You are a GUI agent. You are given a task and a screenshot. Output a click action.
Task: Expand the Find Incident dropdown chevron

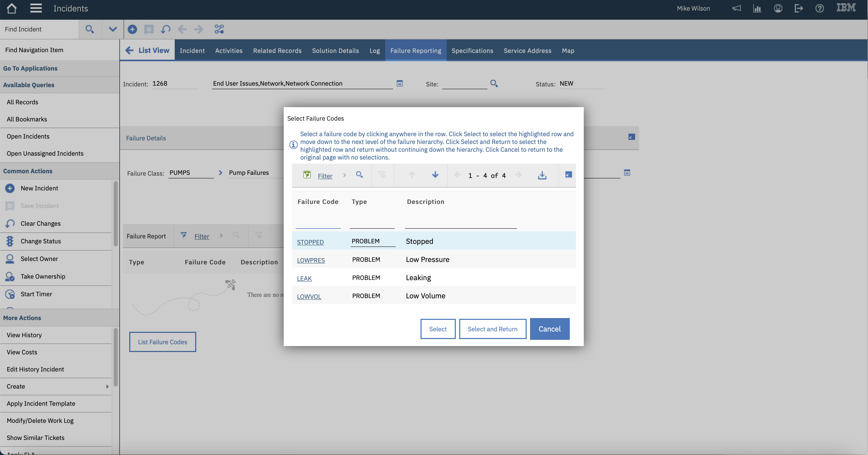click(112, 29)
